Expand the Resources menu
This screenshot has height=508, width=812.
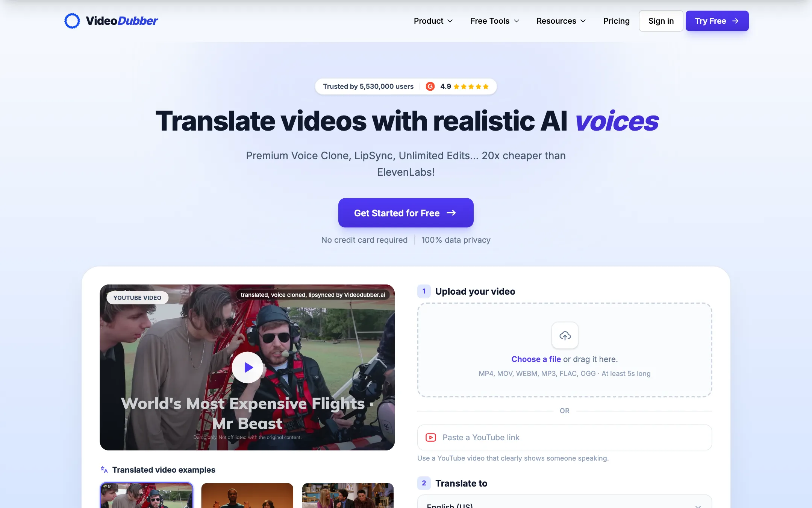tap(561, 21)
